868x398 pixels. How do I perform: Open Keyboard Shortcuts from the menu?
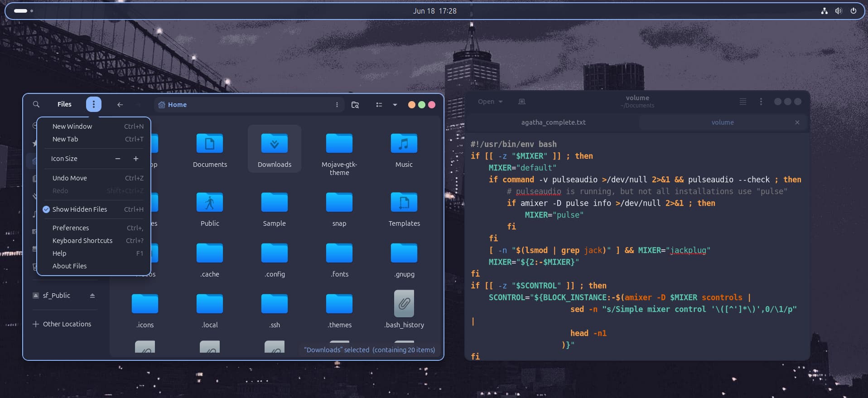click(94, 241)
